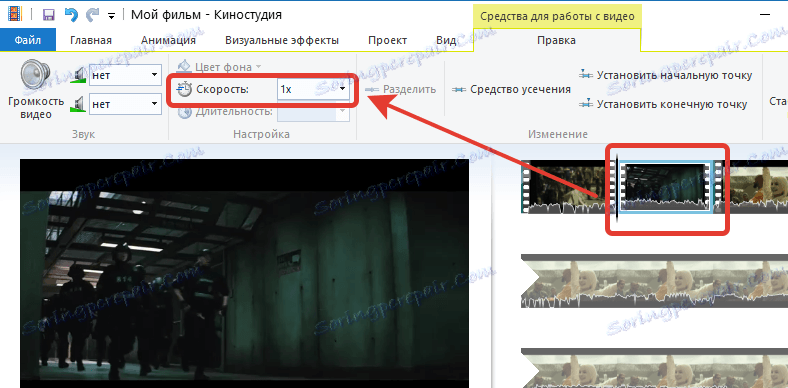Select the highlighted dark corridor clip

pos(666,186)
